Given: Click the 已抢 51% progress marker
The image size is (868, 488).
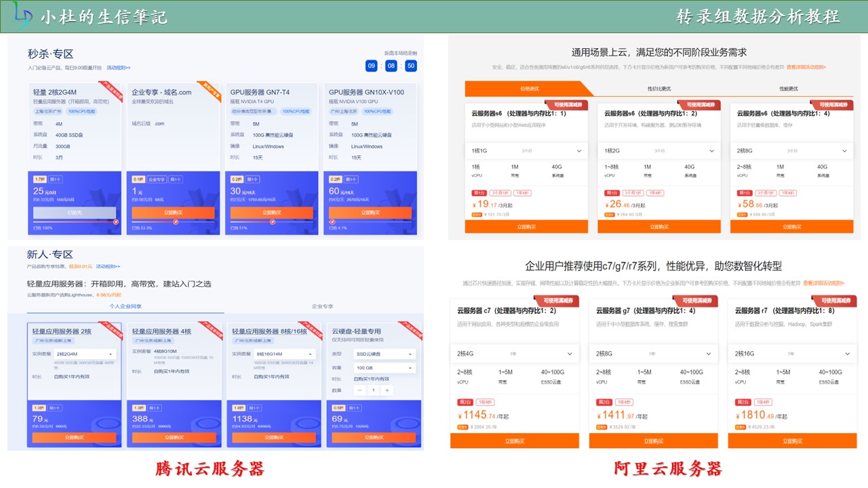Looking at the screenshot, I should coord(273,221).
